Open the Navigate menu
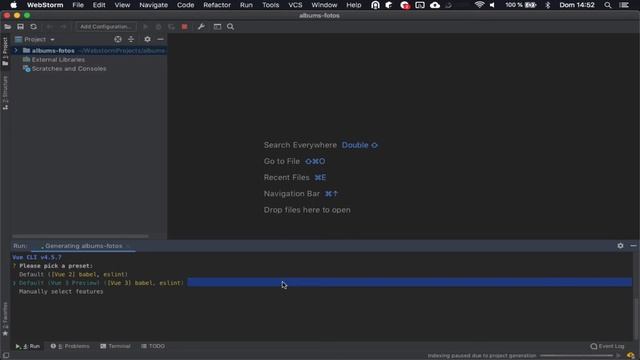640x360 pixels. coord(153,5)
